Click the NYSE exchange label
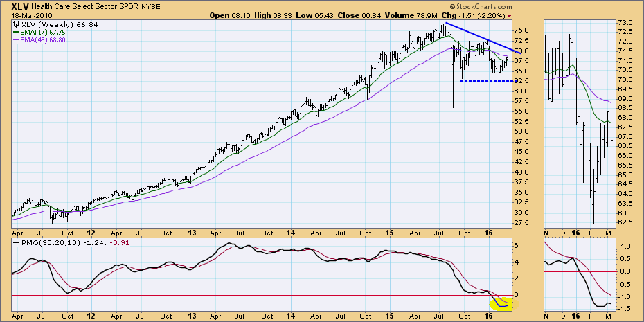Image resolution: width=644 pixels, height=322 pixels. tap(151, 7)
